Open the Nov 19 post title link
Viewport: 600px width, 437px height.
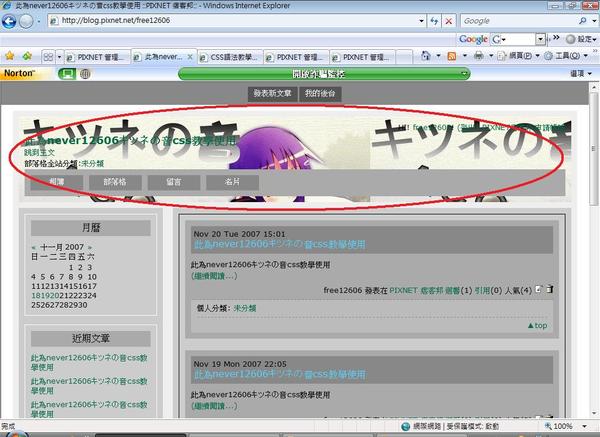point(279,374)
